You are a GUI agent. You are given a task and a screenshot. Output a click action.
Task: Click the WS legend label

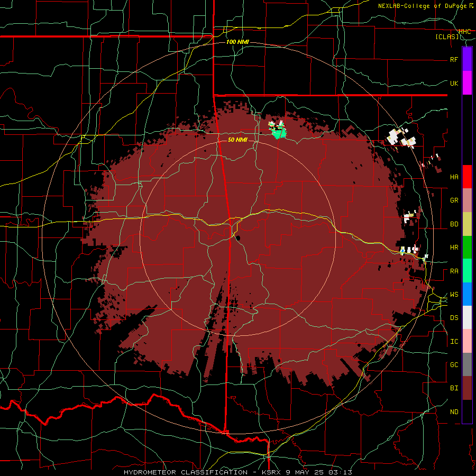[x=454, y=295]
